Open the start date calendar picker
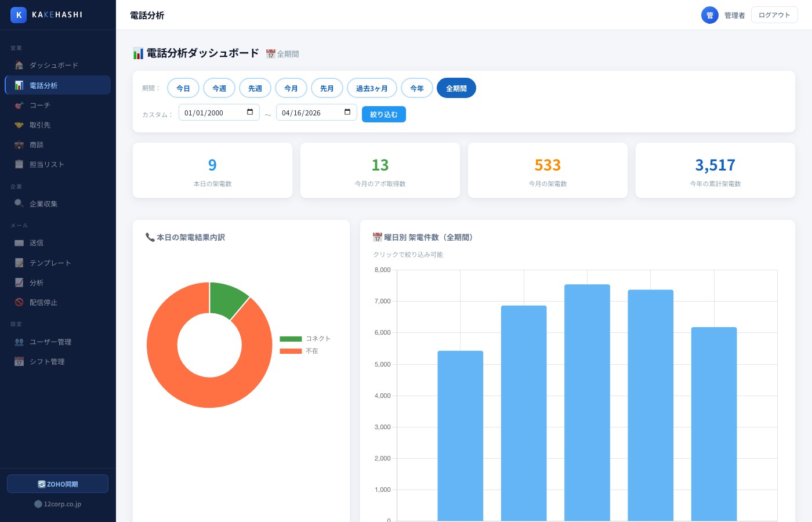Viewport: 812px width, 522px height. coord(250,112)
